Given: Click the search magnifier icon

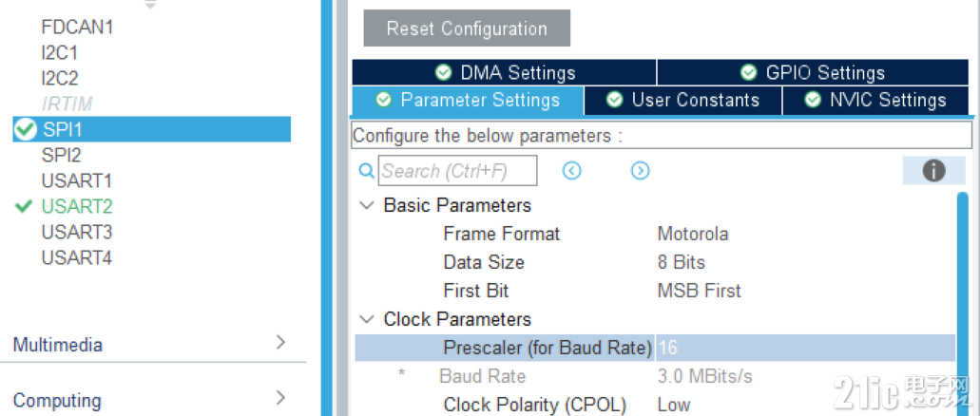Looking at the screenshot, I should pos(367,171).
